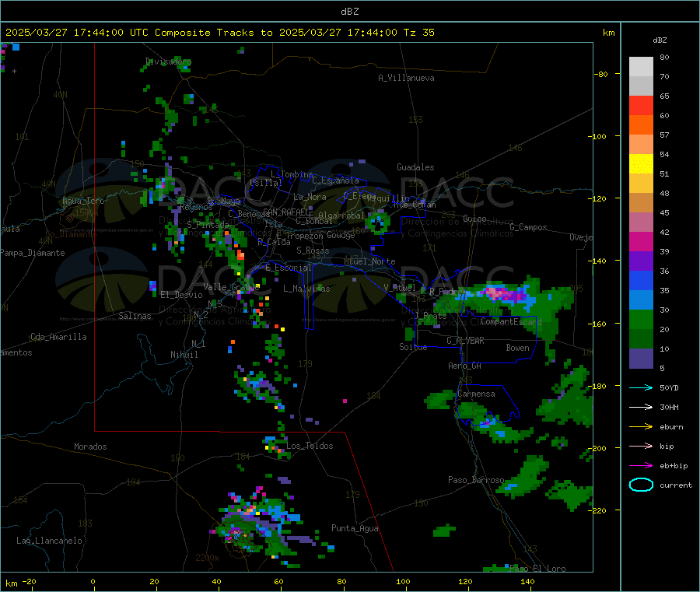The height and width of the screenshot is (592, 700).
Task: Click the Morados location label
Action: point(90,447)
